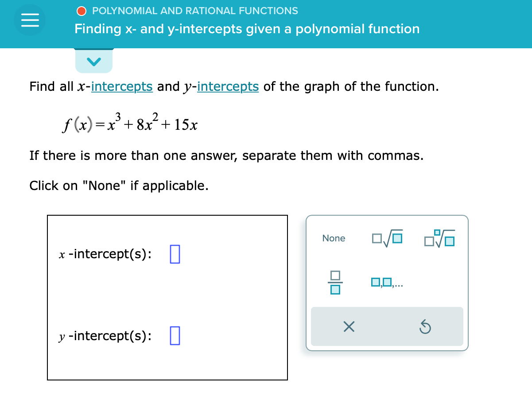Open the y-intercepts definition link
The width and height of the screenshot is (532, 411).
coord(228,86)
